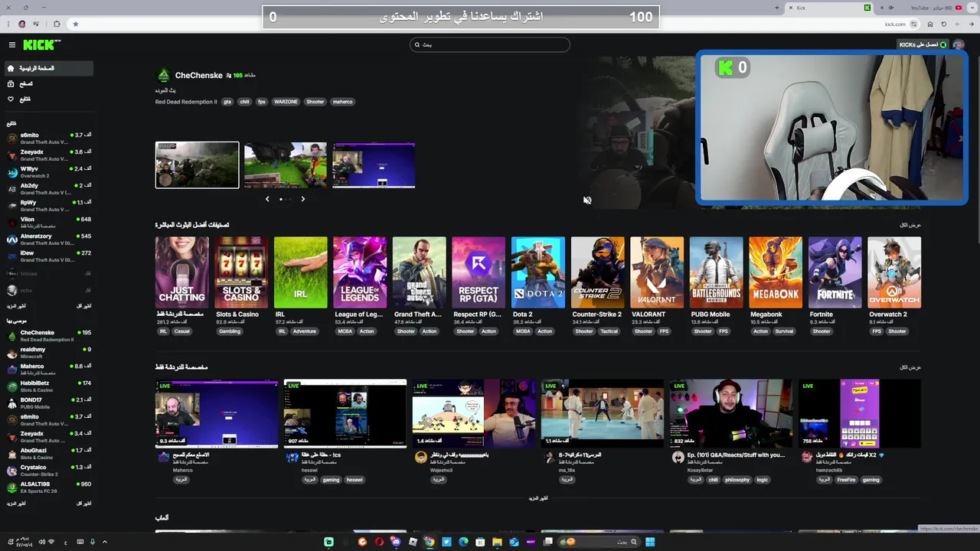Click the Kick search field

490,44
